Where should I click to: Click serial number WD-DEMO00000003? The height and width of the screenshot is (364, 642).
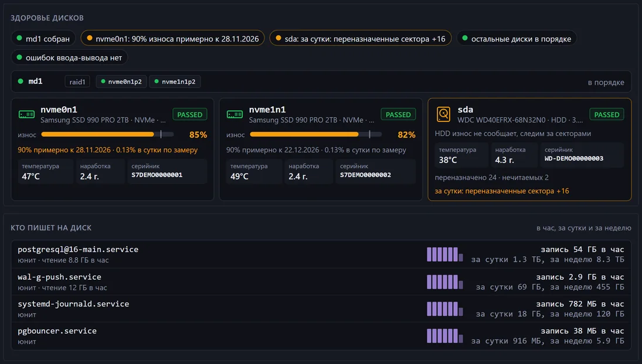[x=573, y=158]
